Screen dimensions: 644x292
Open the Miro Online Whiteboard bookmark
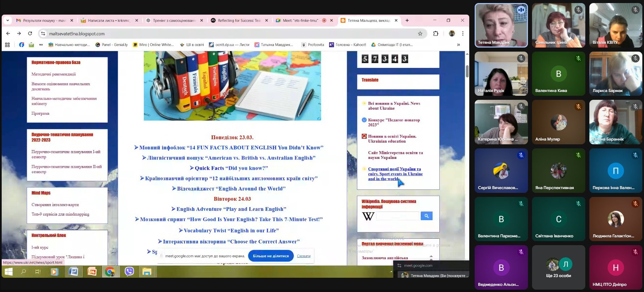click(x=153, y=44)
